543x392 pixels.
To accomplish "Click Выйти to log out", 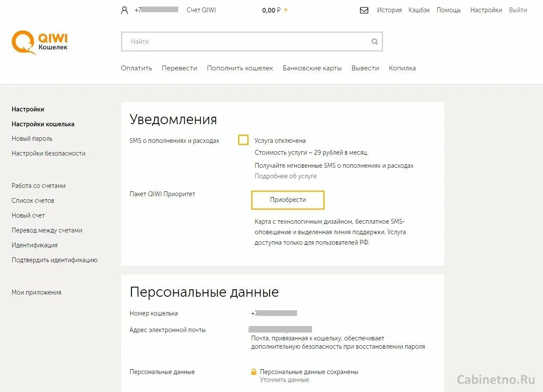I will click(518, 10).
